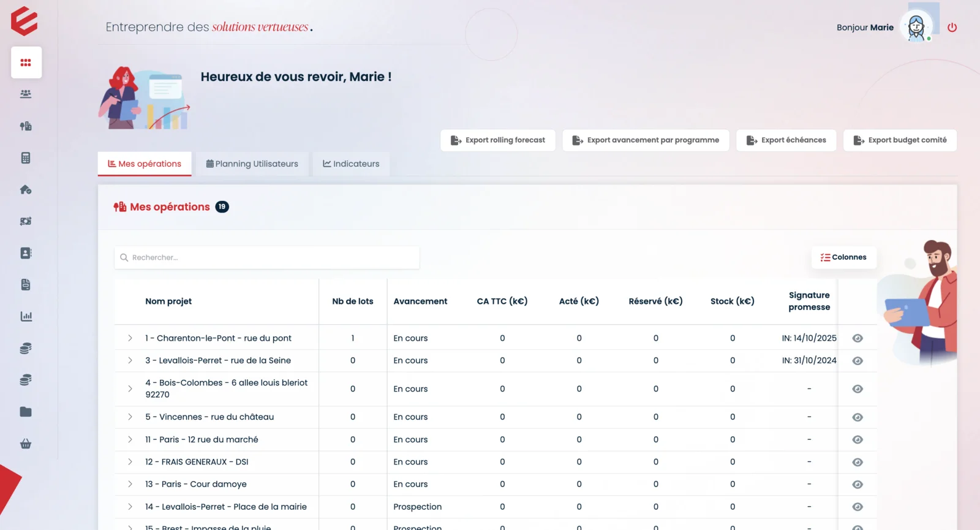
Task: Click eye icon for Vincennes row
Action: coord(858,417)
